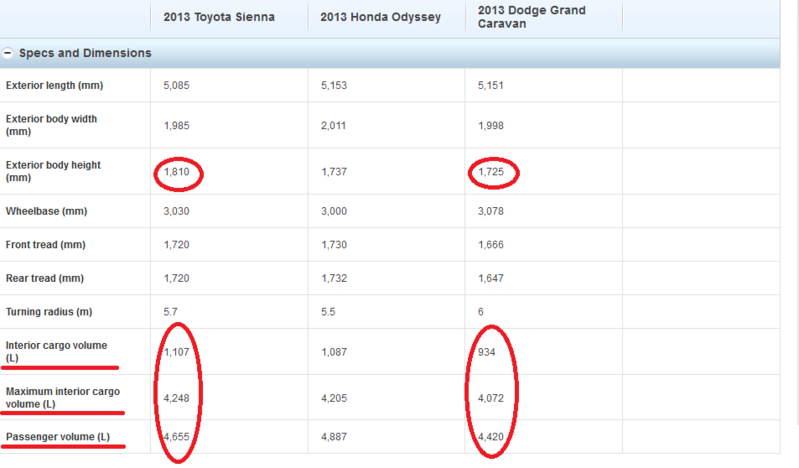Click the Exterior length (mm) row label
Screen dimensions: 799x468
click(x=55, y=85)
